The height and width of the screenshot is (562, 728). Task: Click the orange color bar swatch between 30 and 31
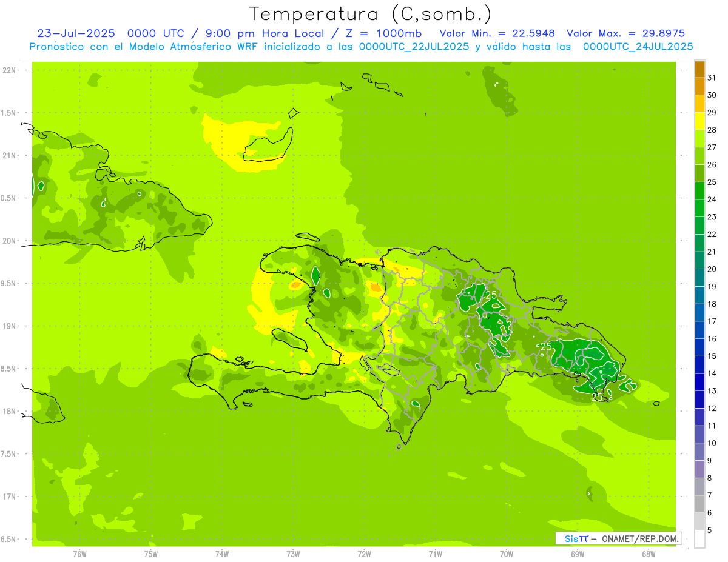(x=699, y=87)
